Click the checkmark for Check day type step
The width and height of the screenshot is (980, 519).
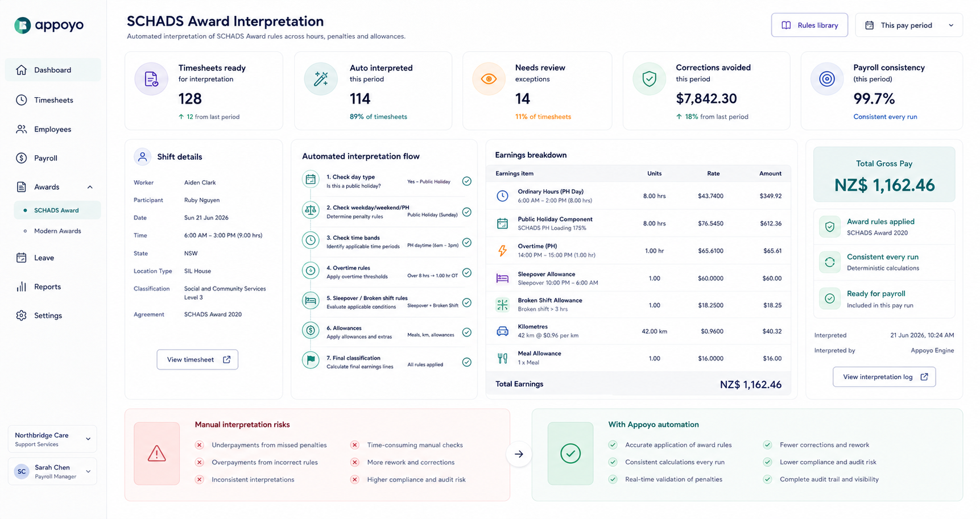[x=467, y=181]
